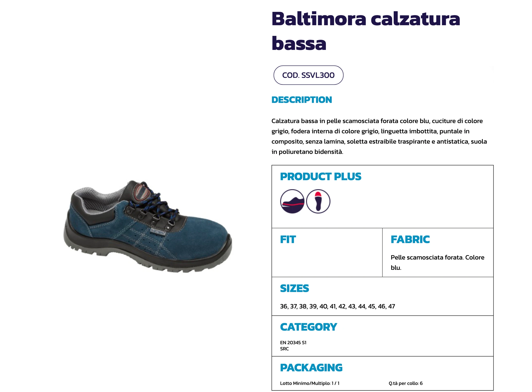The width and height of the screenshot is (532, 392).
Task: Click the FIT section heading
Action: 288,240
